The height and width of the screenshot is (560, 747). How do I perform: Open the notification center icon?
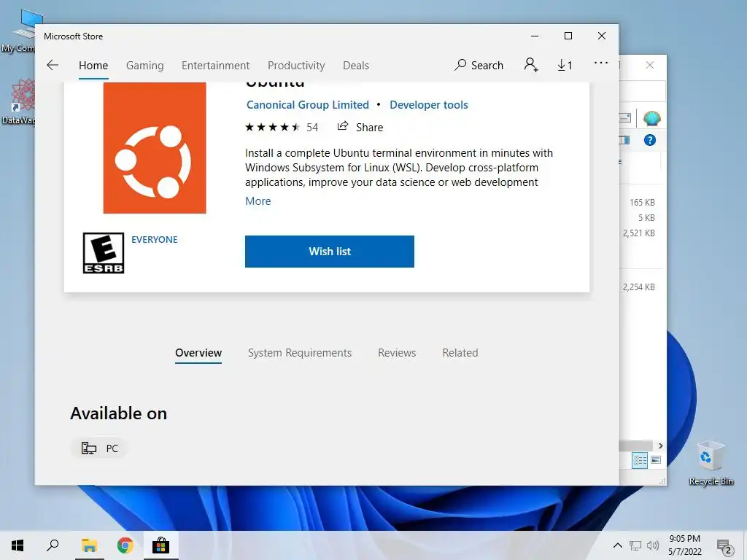(x=724, y=546)
